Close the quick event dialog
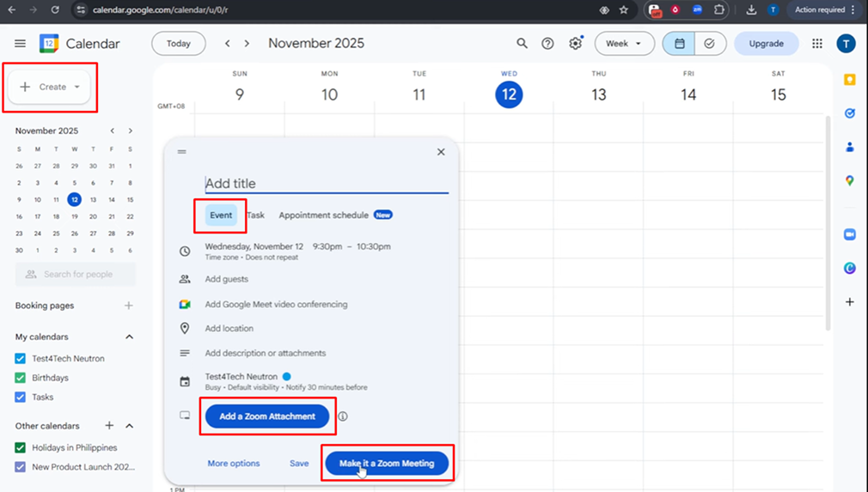 tap(441, 151)
